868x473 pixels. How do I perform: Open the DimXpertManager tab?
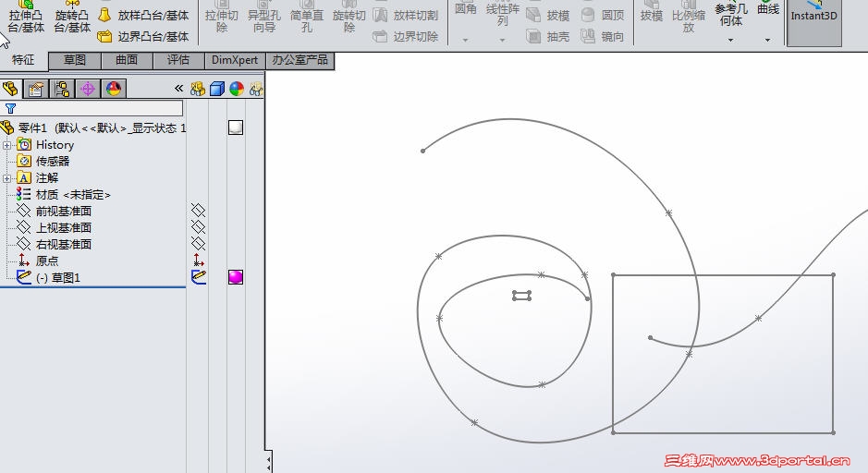88,89
